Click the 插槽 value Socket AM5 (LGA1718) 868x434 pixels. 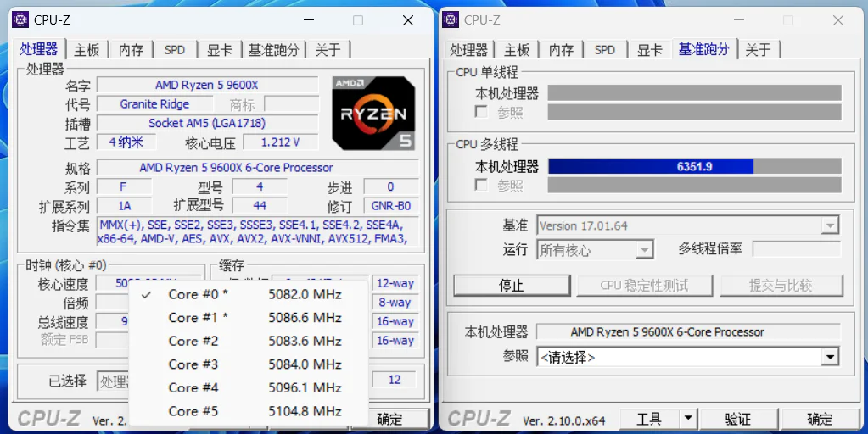[x=208, y=123]
